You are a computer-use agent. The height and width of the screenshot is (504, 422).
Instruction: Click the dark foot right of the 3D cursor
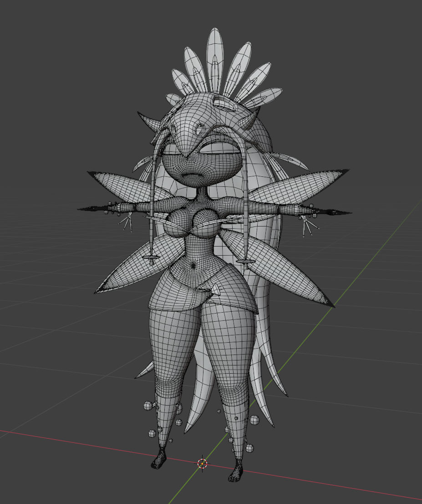click(x=236, y=471)
